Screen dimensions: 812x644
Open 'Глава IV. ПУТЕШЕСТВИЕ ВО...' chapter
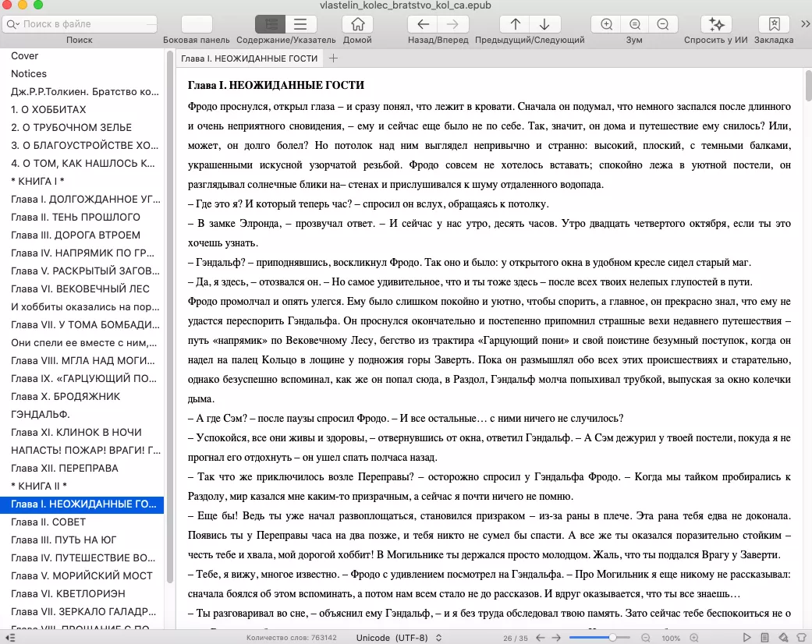pos(83,557)
